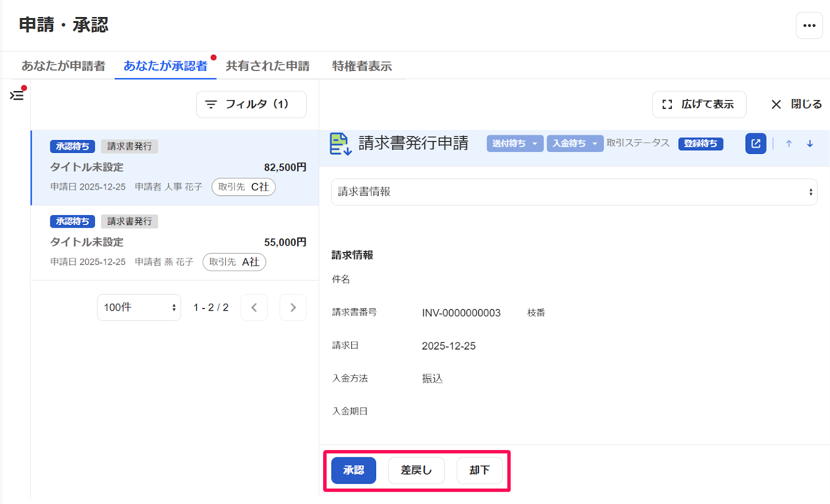Image resolution: width=830 pixels, height=504 pixels.
Task: Click the 請求書発行申請 title
Action: [x=413, y=143]
